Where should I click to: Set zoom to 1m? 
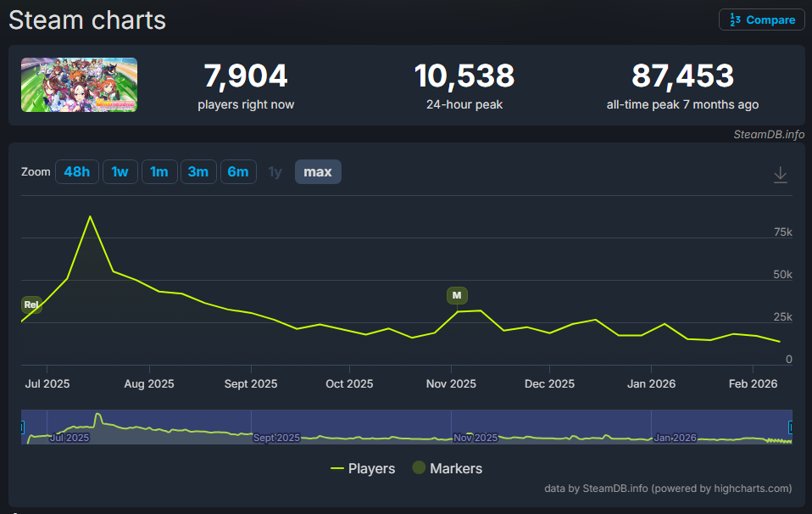[159, 171]
